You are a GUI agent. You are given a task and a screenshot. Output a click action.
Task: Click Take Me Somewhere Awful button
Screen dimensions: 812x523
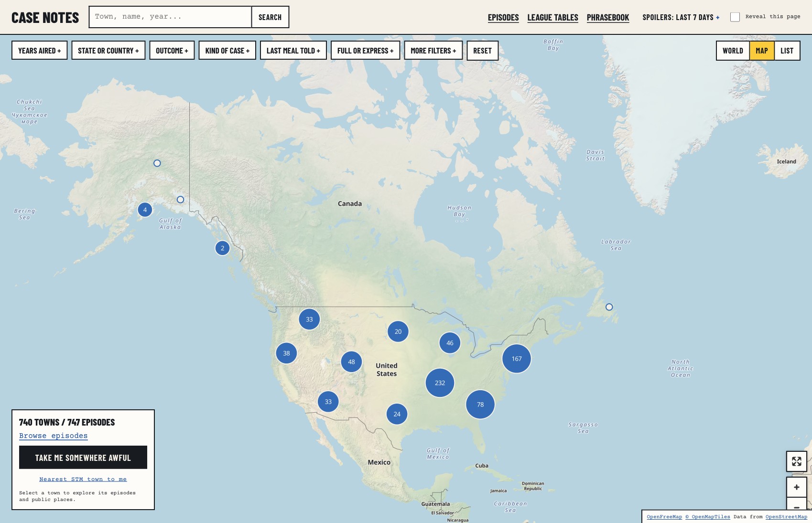coord(83,458)
